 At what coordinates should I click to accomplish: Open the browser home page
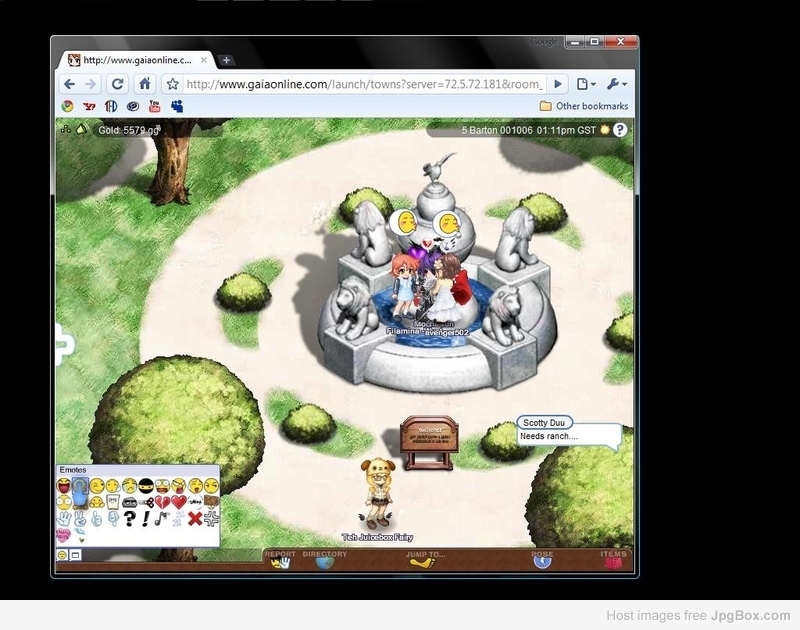click(x=145, y=84)
